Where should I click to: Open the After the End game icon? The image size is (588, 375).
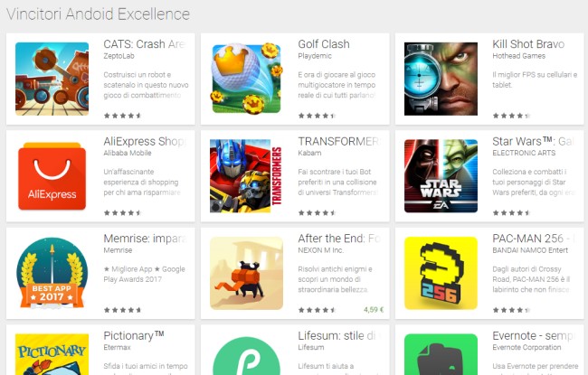coord(246,273)
